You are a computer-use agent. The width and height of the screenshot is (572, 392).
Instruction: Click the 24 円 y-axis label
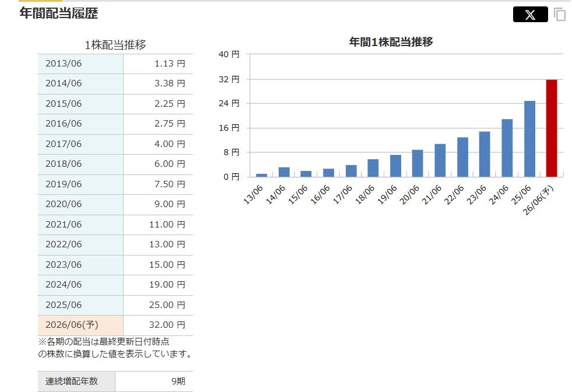point(229,104)
